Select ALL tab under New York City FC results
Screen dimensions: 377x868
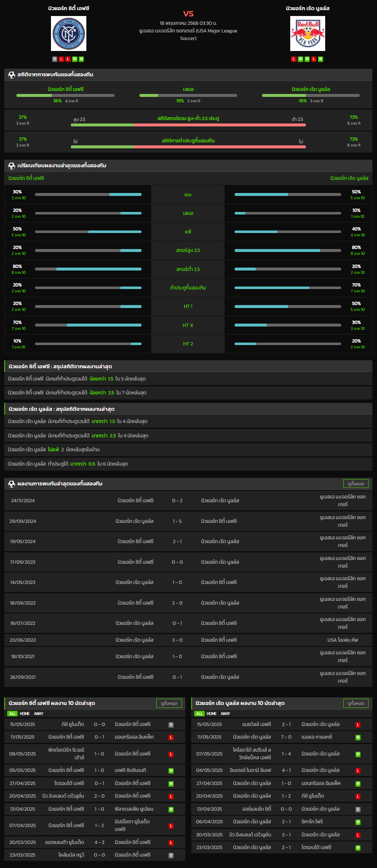pyautogui.click(x=12, y=714)
